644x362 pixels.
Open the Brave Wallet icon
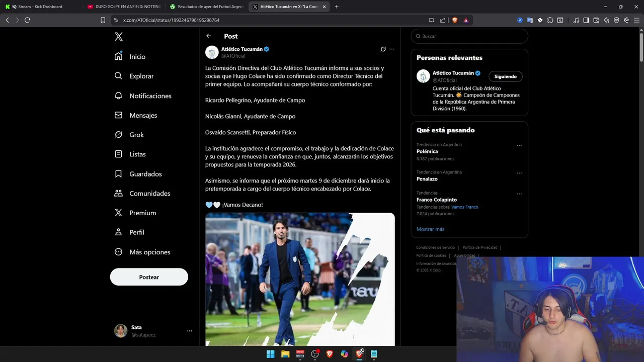click(596, 20)
